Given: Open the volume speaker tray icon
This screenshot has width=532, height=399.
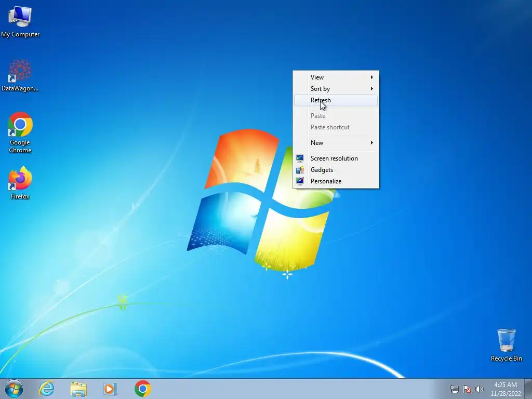Looking at the screenshot, I should [479, 389].
